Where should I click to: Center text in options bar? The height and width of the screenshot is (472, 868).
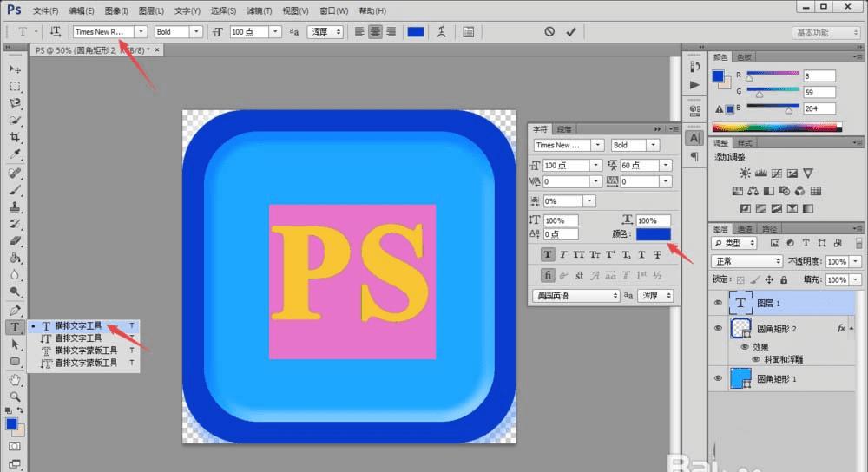point(375,31)
